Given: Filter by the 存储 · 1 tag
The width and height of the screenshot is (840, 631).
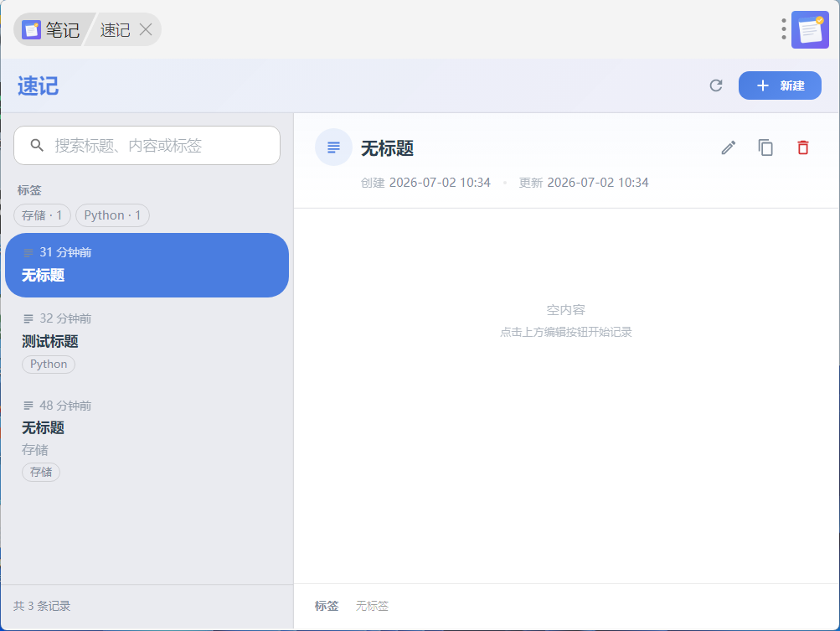Looking at the screenshot, I should [x=42, y=215].
